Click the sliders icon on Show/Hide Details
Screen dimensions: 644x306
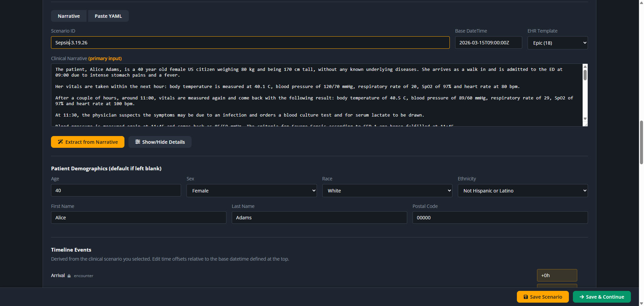(x=138, y=142)
